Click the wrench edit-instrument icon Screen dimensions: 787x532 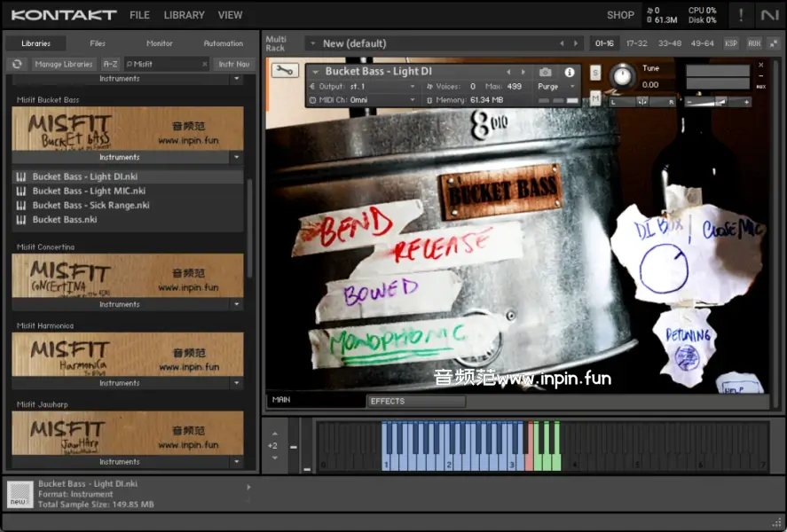point(284,71)
